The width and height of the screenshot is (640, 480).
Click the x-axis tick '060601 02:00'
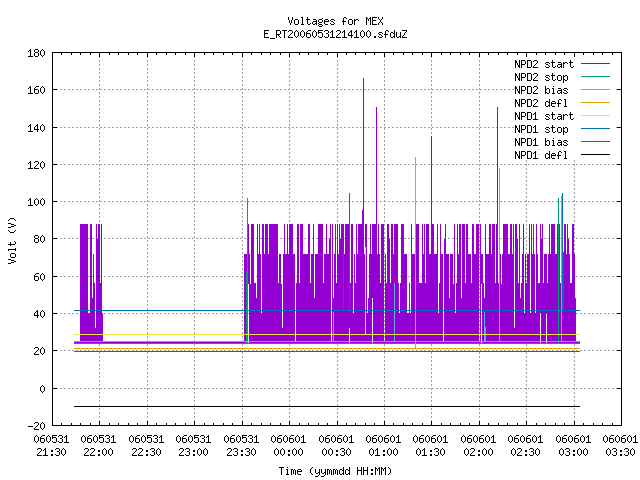tap(478, 446)
